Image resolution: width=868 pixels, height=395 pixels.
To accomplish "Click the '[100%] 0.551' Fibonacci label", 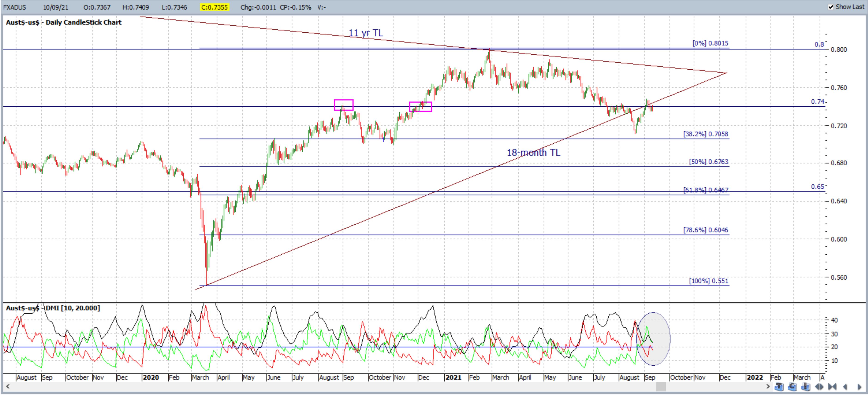I will pyautogui.click(x=709, y=281).
